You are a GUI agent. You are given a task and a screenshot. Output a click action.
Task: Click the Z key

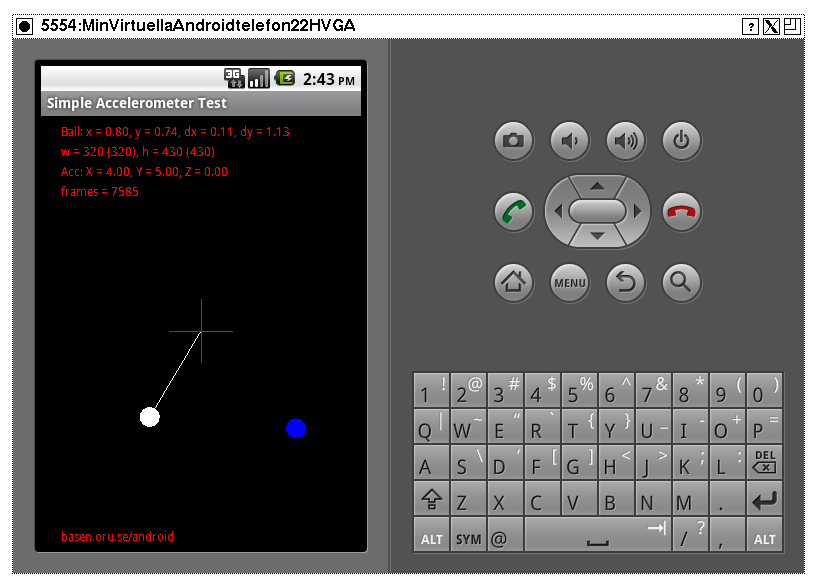[468, 498]
